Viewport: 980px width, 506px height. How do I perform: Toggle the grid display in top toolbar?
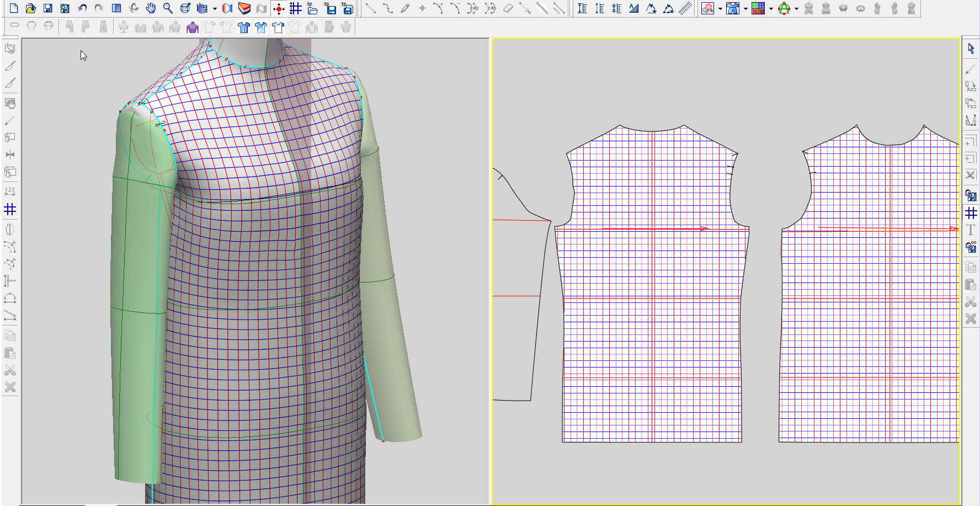[x=296, y=8]
